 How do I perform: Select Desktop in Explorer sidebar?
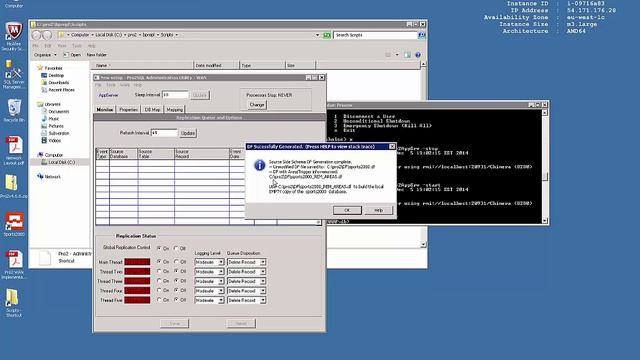click(53, 76)
